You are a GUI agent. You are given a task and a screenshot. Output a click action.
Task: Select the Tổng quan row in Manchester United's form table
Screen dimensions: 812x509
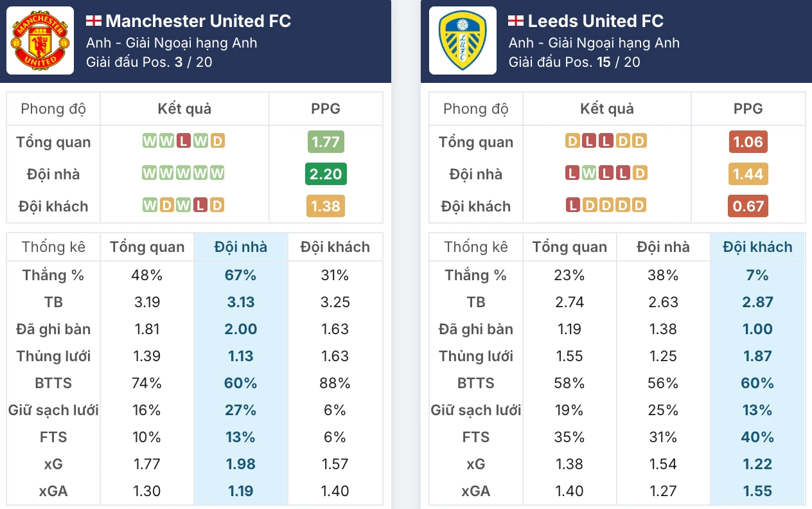[53, 142]
